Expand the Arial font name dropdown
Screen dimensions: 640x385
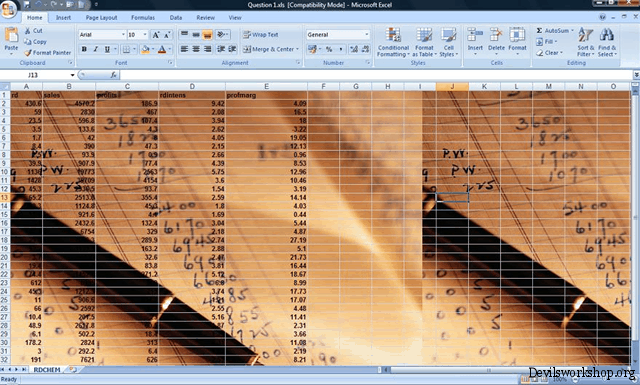point(123,35)
